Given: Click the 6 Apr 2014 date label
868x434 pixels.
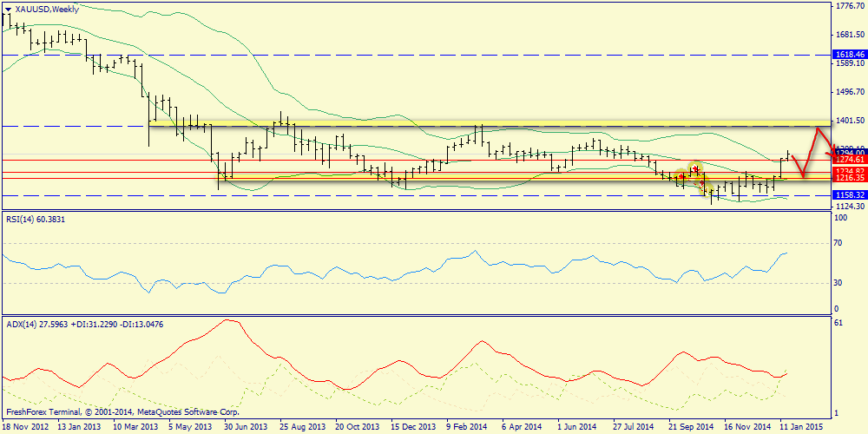Looking at the screenshot, I should (x=521, y=427).
